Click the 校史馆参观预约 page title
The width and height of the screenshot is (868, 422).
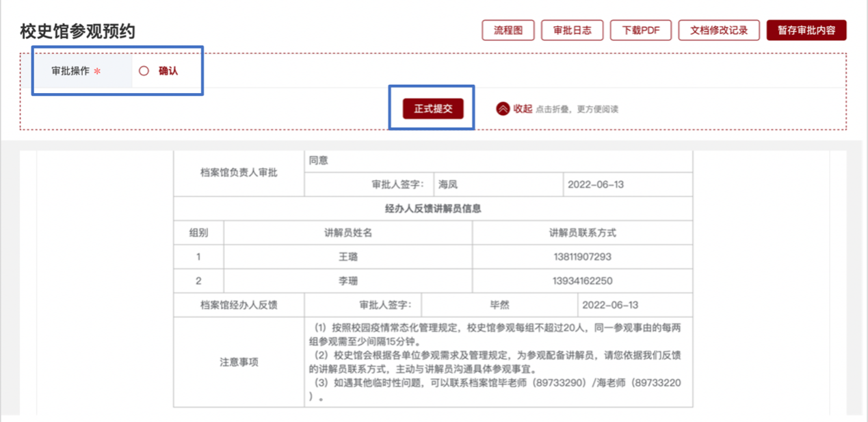click(x=77, y=31)
